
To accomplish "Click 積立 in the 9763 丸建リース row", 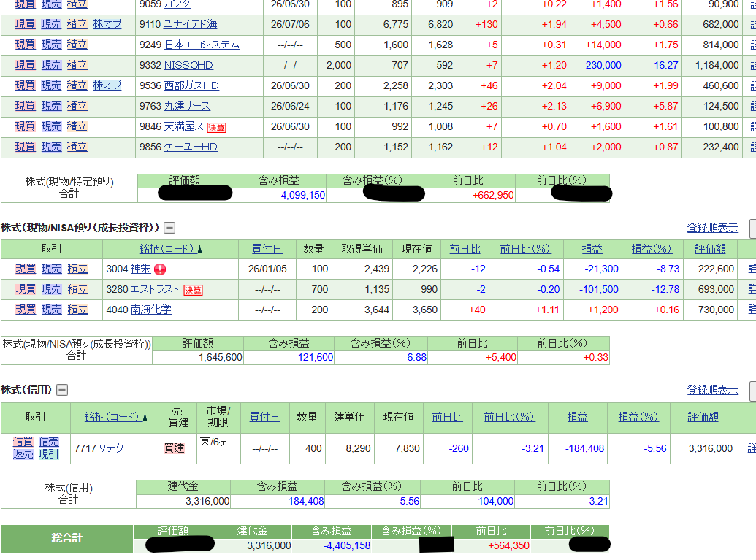I will click(x=77, y=106).
